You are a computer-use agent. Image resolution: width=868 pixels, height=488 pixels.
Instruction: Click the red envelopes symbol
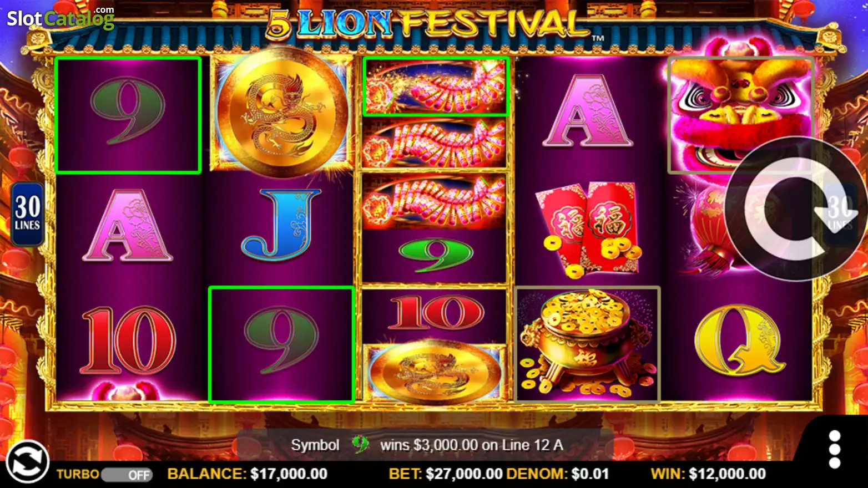[588, 230]
